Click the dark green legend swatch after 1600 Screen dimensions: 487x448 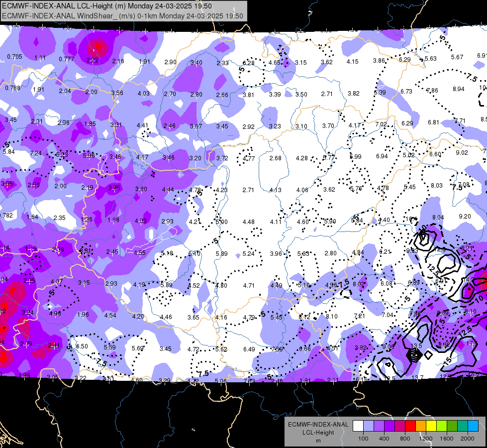[x=452, y=426]
